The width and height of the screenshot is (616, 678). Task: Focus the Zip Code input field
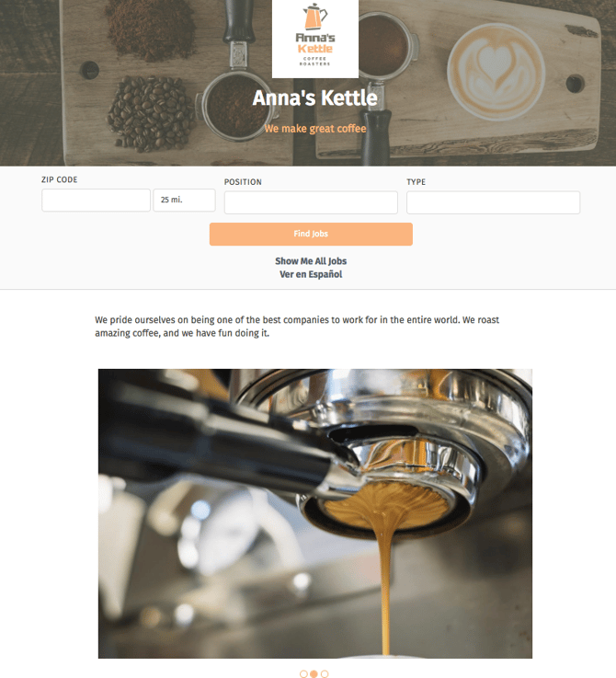[96, 200]
